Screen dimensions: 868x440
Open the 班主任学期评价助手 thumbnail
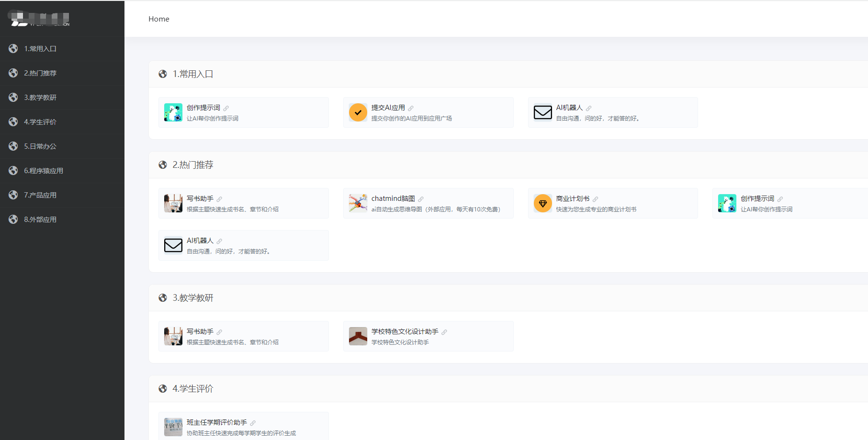[173, 427]
